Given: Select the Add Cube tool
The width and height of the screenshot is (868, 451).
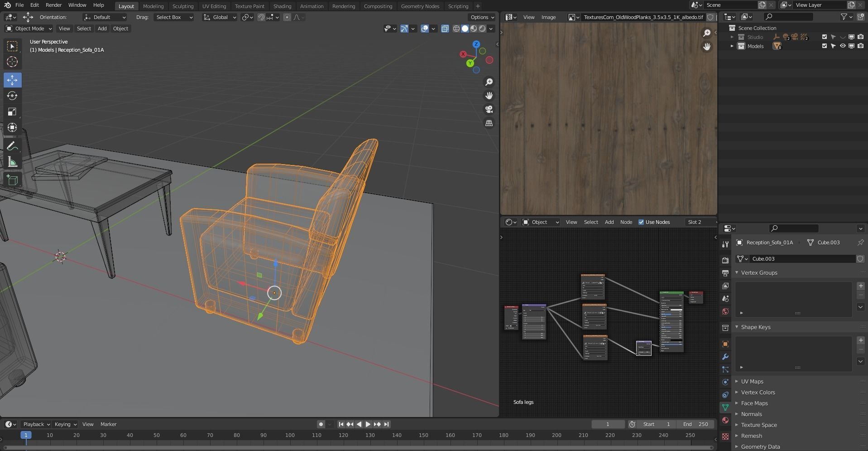Looking at the screenshot, I should coord(12,180).
